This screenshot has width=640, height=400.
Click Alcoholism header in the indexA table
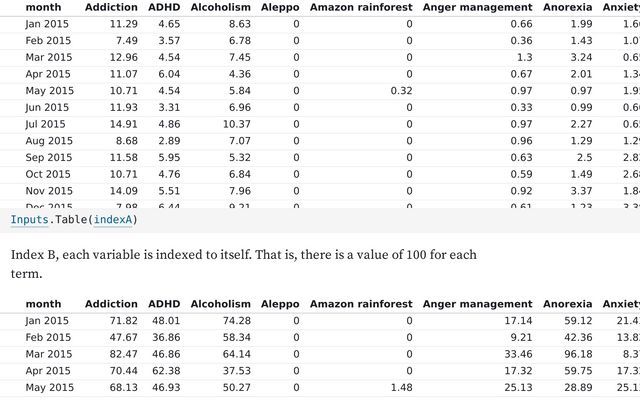point(220,7)
